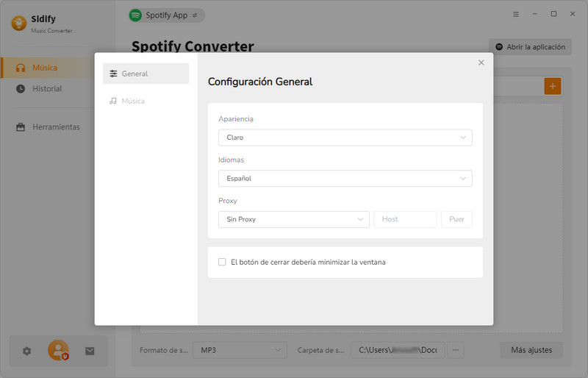Click the orange plus add button
The height and width of the screenshot is (378, 588).
[x=553, y=86]
